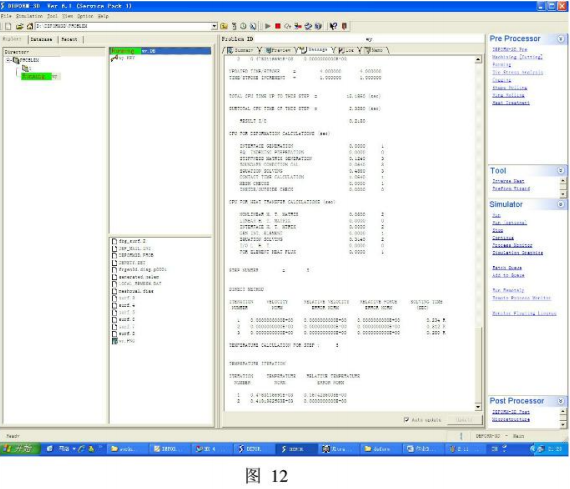Click message log scrollbar down arrow

[478, 407]
